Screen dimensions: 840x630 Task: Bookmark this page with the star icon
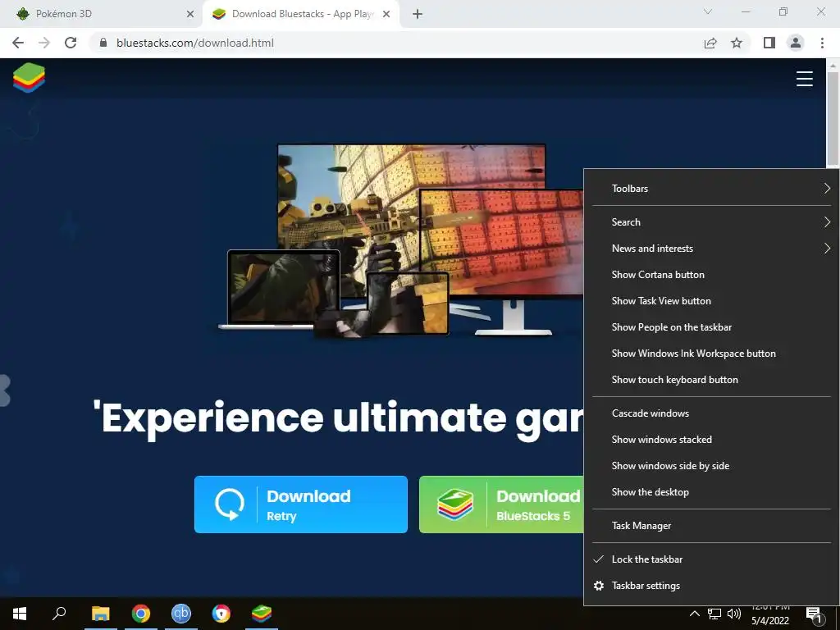(x=737, y=43)
